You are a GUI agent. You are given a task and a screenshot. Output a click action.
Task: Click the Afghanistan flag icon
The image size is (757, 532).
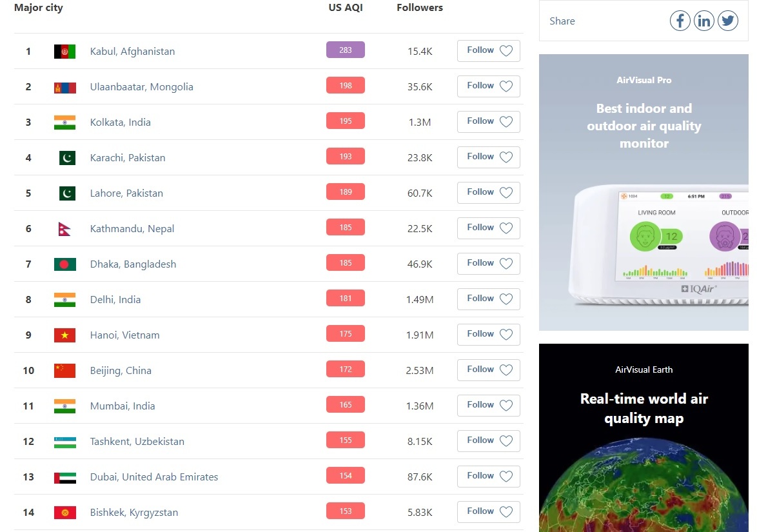pyautogui.click(x=64, y=52)
